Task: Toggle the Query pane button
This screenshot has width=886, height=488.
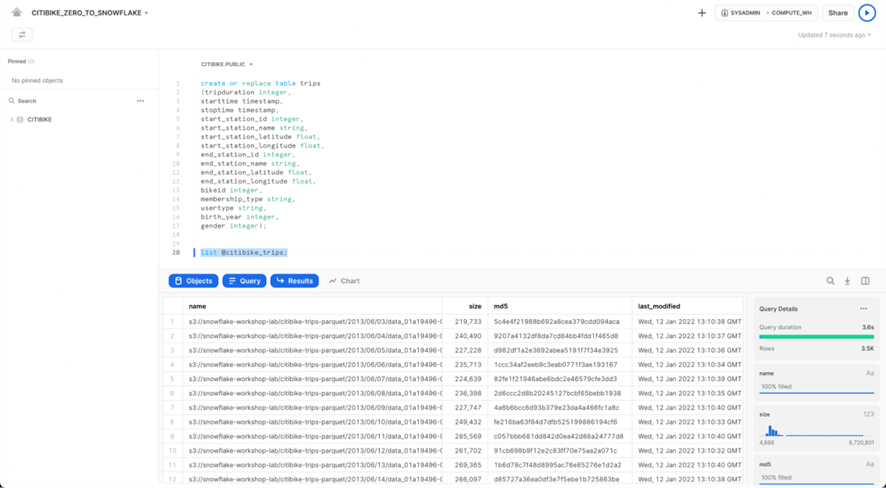Action: 244,281
